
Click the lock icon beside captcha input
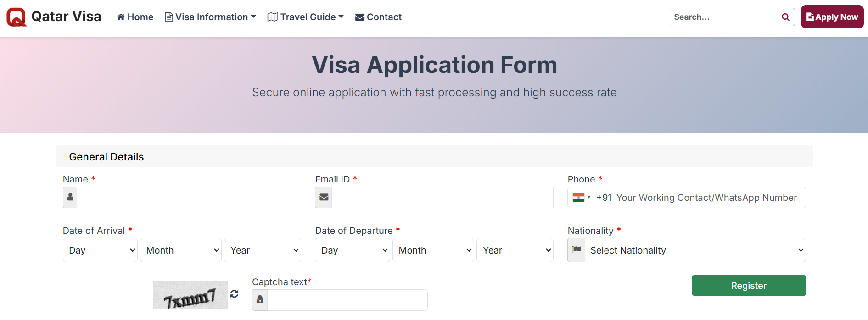(x=260, y=300)
